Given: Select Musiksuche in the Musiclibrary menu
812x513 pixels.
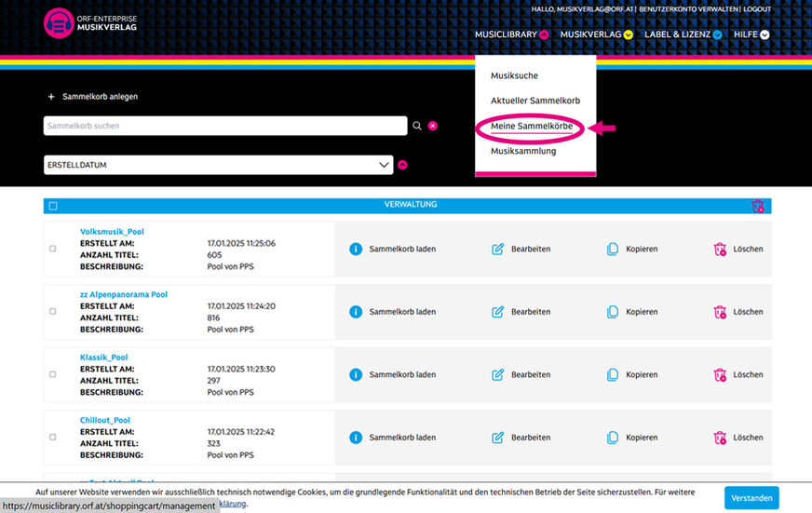Looking at the screenshot, I should click(514, 75).
